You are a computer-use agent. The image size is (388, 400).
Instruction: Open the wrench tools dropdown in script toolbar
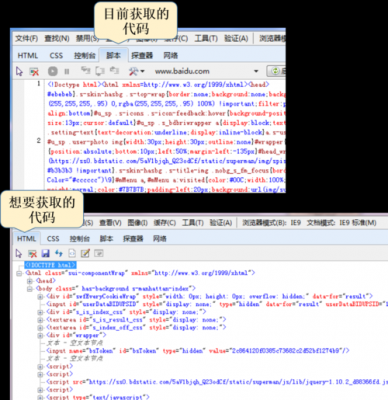pos(136,71)
